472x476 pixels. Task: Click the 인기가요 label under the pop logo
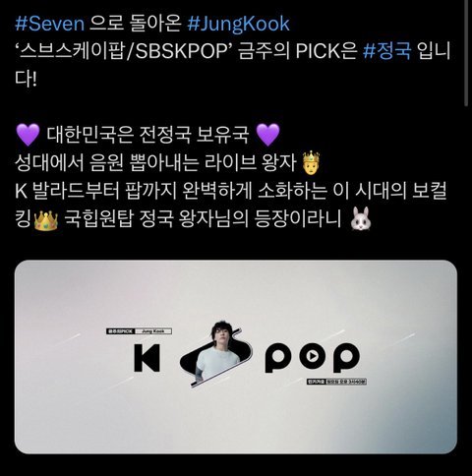click(x=316, y=382)
